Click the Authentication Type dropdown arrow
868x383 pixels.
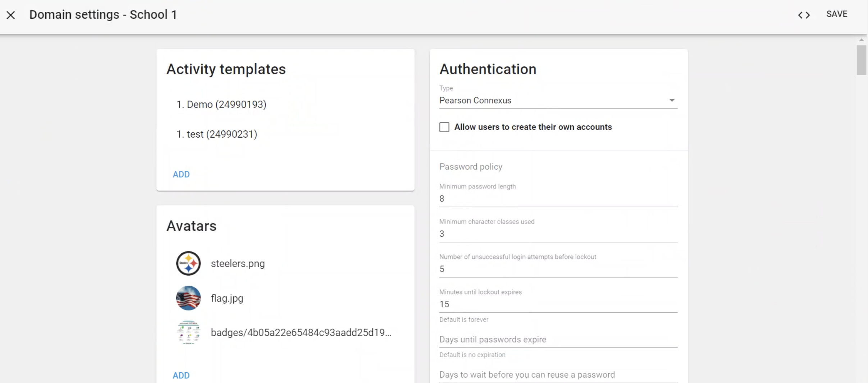point(672,100)
